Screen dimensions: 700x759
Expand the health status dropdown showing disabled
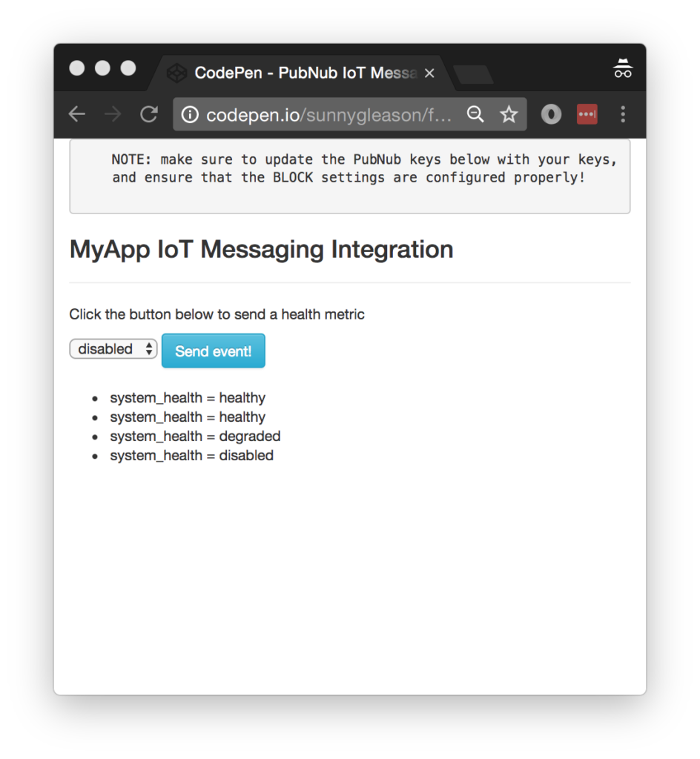pyautogui.click(x=113, y=349)
